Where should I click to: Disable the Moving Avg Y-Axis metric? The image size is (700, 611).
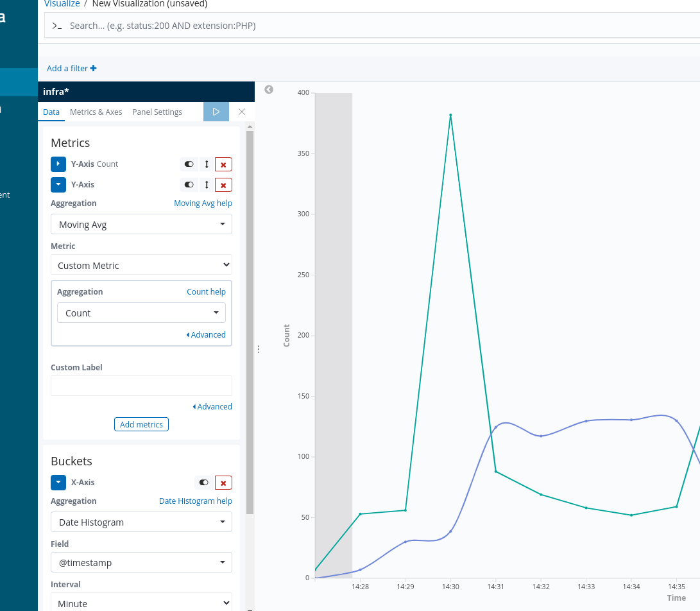[189, 185]
